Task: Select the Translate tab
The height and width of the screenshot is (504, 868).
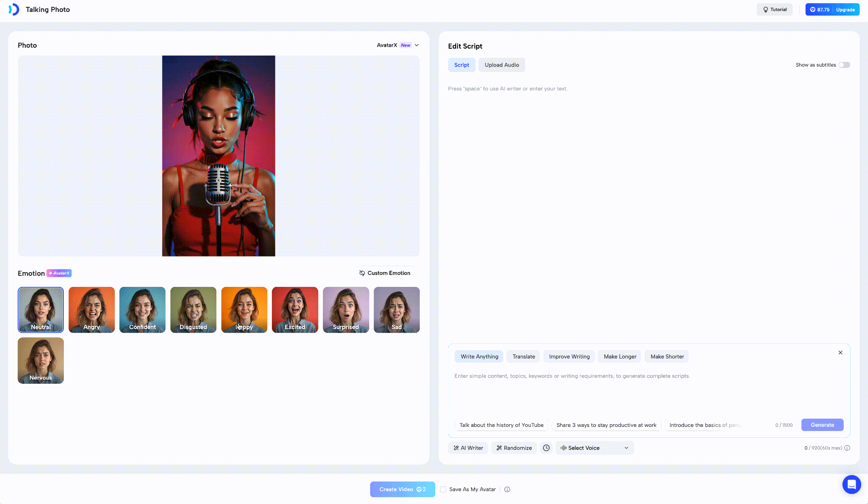Action: [x=524, y=357]
